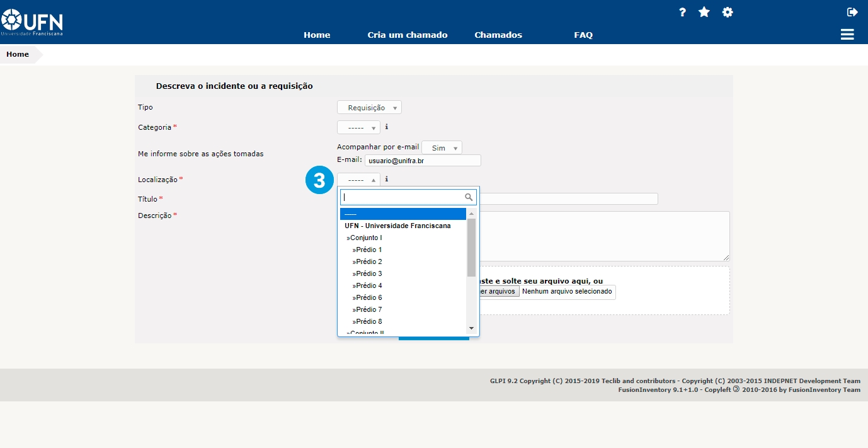Screen dimensions: 868x448
Task: Click the UFN Universidade Franciscana logo
Action: coord(31,22)
